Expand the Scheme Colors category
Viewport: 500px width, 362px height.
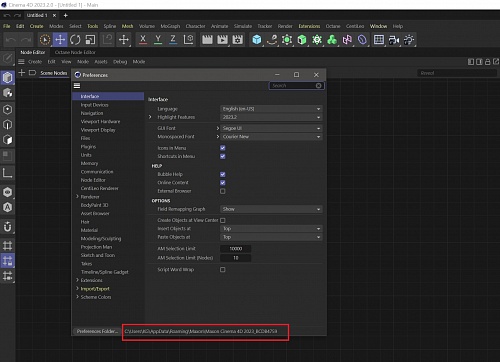(x=77, y=297)
